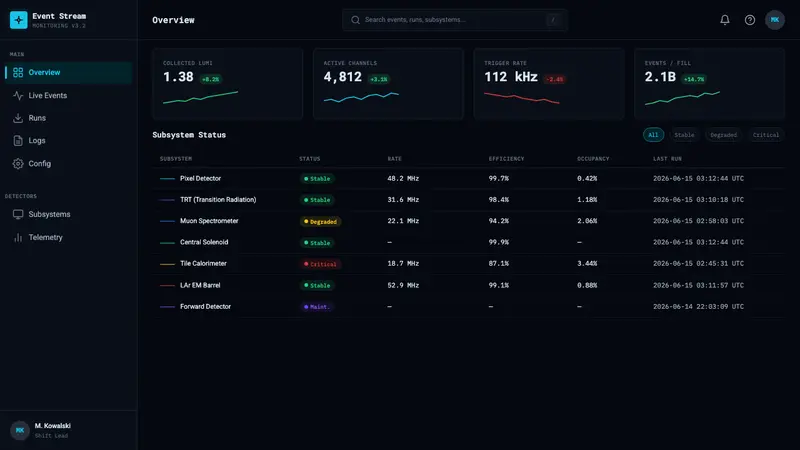
Task: Click the Trigger Rate red sparkline
Action: (521, 97)
